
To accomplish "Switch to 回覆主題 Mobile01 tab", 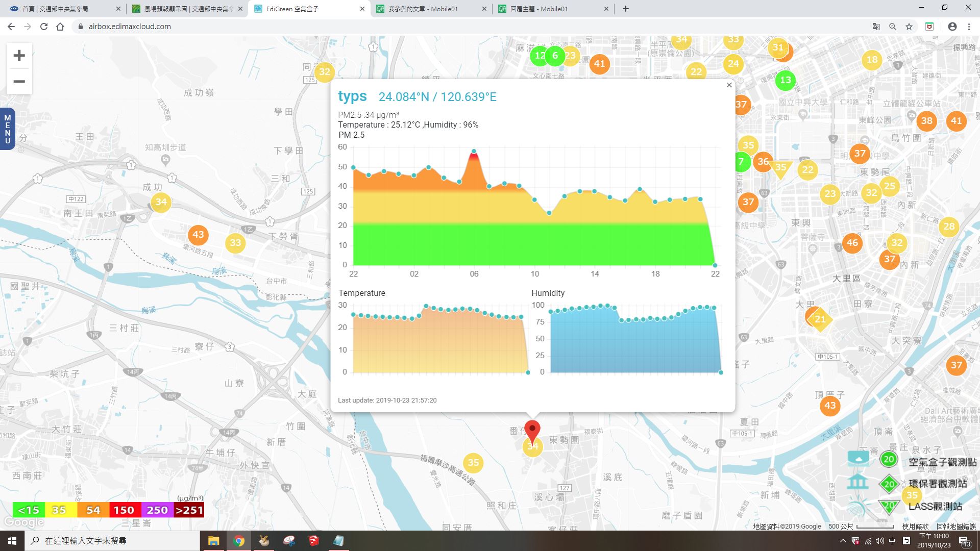I will [x=553, y=9].
